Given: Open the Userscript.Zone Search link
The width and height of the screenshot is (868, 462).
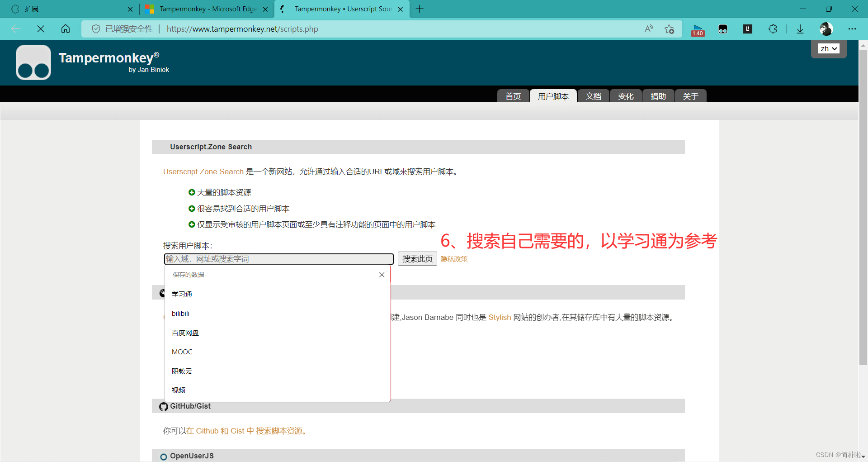Looking at the screenshot, I should pyautogui.click(x=203, y=171).
